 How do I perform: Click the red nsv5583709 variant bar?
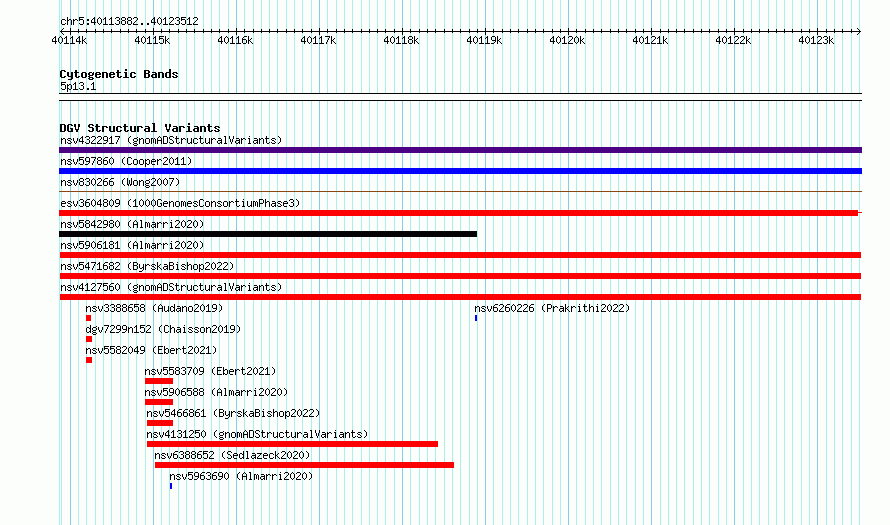(159, 381)
